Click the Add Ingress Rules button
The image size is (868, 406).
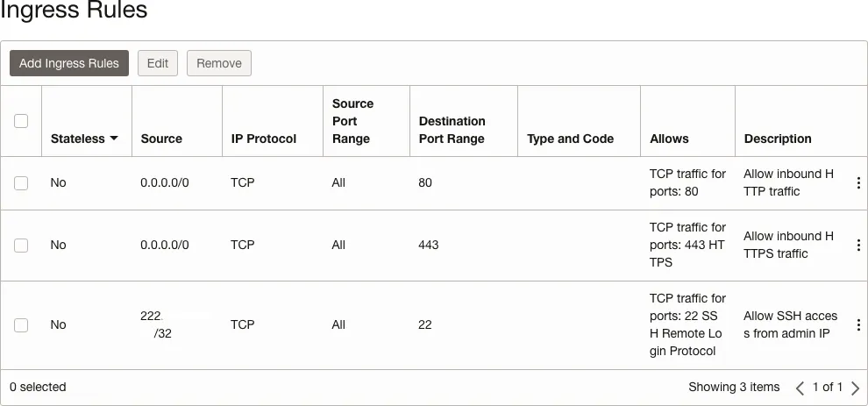[69, 63]
